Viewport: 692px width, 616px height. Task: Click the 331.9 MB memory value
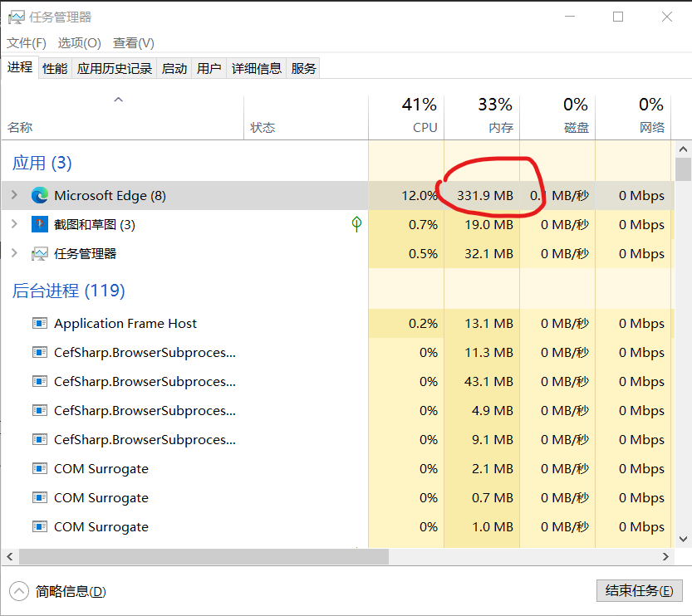coord(485,195)
